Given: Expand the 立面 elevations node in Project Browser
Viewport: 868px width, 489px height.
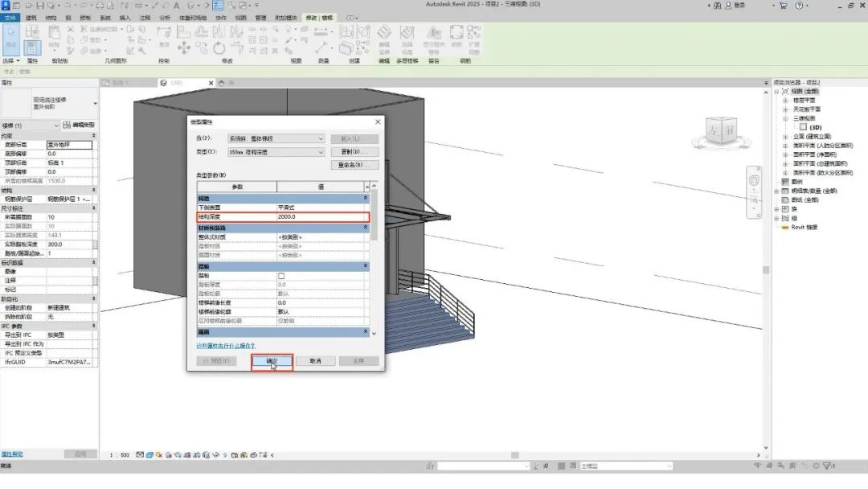Looking at the screenshot, I should 785,136.
